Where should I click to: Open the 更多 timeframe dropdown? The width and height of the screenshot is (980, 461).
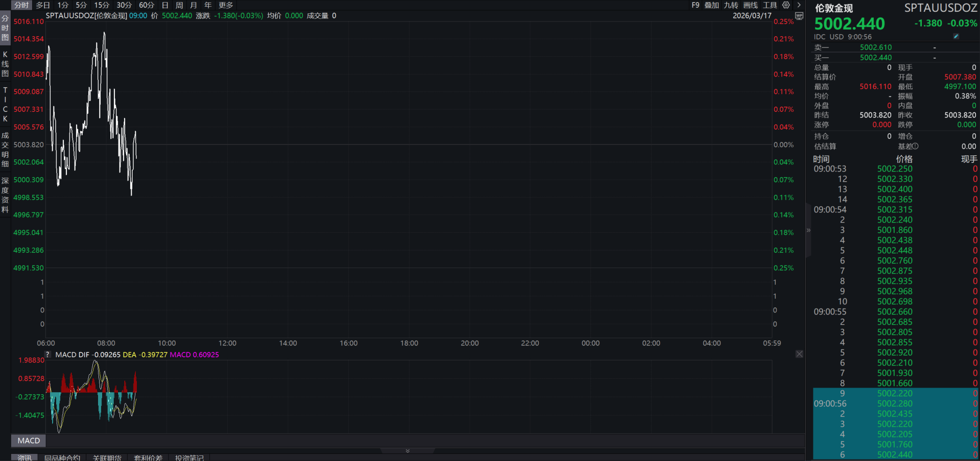226,5
